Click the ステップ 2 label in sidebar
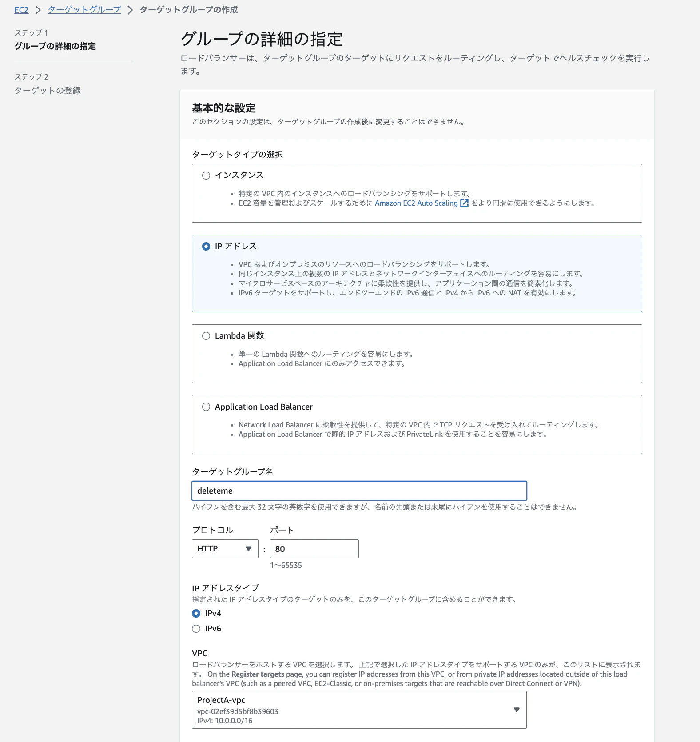 (x=31, y=77)
